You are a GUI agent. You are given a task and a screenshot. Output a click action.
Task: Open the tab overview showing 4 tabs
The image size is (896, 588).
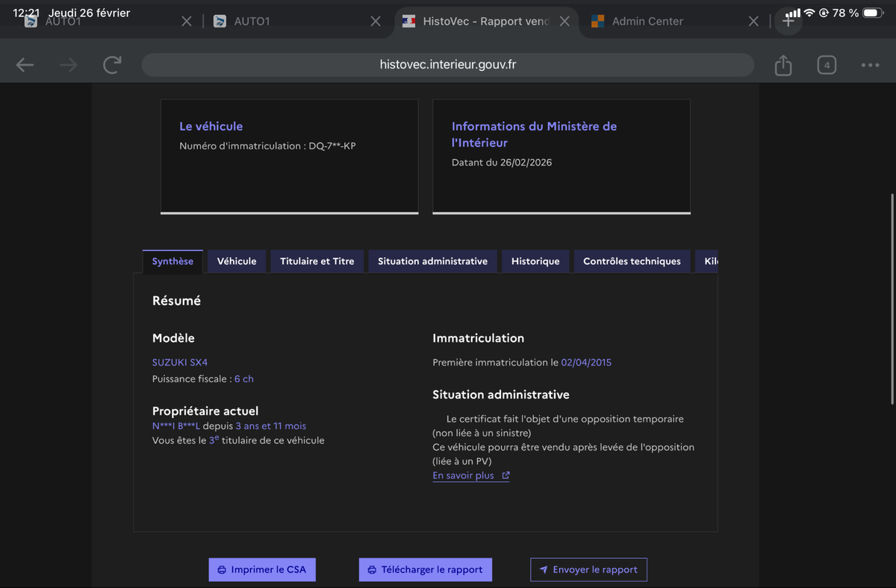(827, 66)
